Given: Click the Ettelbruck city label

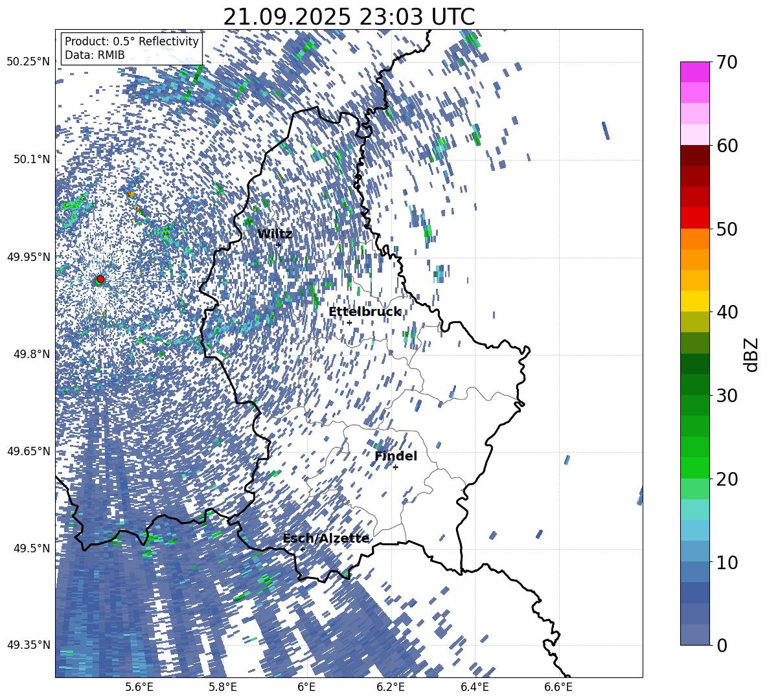Looking at the screenshot, I should point(365,312).
